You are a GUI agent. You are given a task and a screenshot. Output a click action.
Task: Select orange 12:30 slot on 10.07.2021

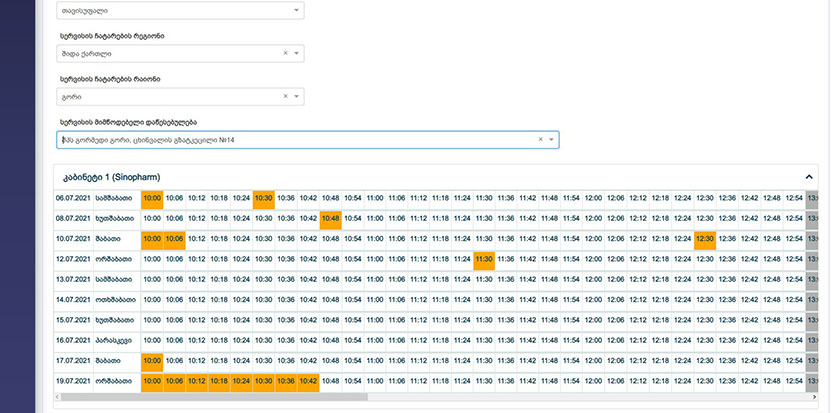click(705, 239)
